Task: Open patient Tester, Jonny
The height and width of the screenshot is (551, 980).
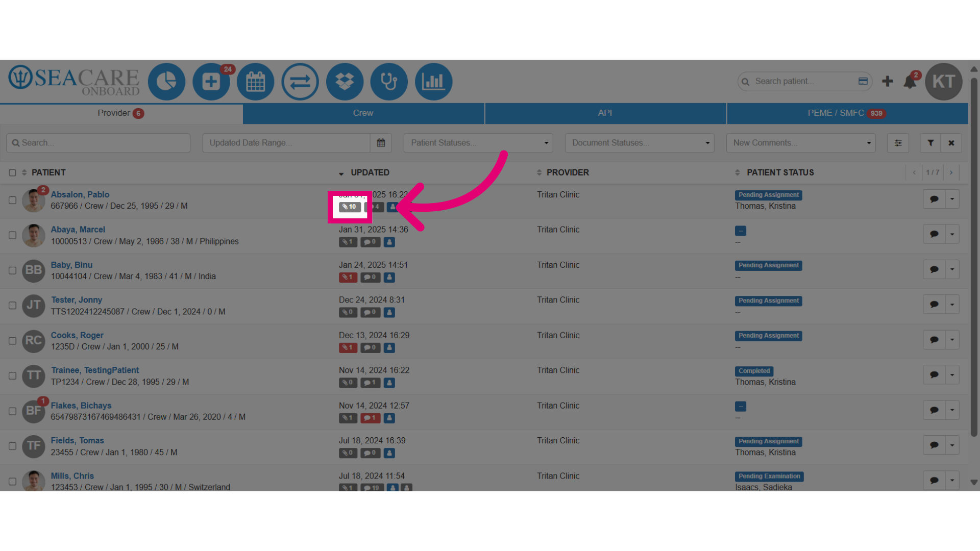Action: pyautogui.click(x=77, y=300)
